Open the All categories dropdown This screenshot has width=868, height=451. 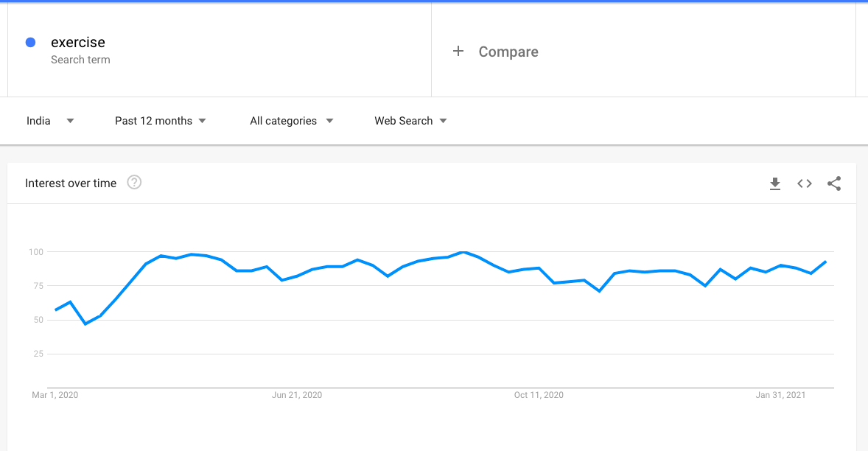(x=291, y=121)
